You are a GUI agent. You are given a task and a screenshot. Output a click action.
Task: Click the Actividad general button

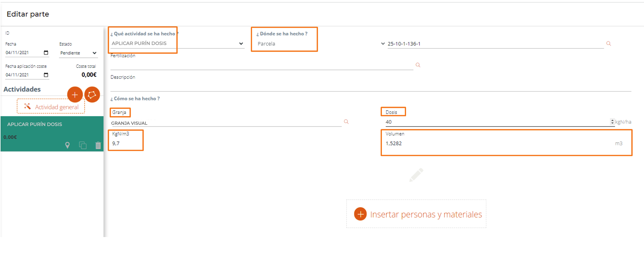[x=51, y=107]
